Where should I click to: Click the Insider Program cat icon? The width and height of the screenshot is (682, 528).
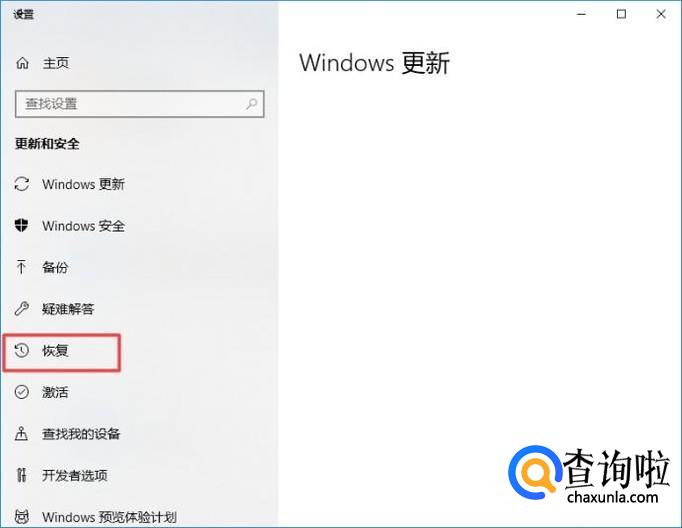(22, 517)
